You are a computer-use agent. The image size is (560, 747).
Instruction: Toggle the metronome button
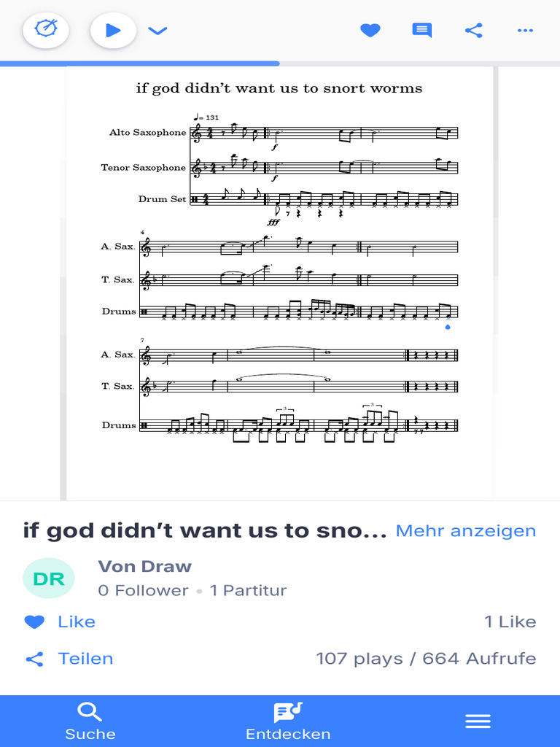46,31
